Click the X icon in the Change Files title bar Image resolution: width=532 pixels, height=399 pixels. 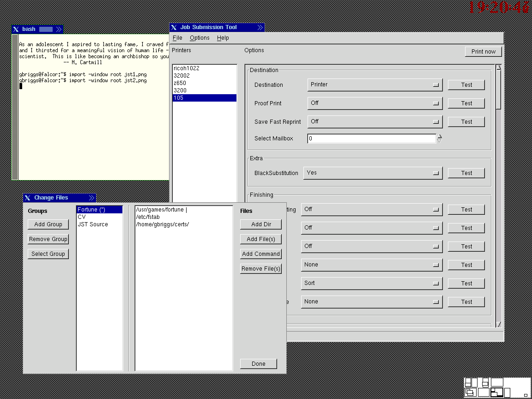28,198
